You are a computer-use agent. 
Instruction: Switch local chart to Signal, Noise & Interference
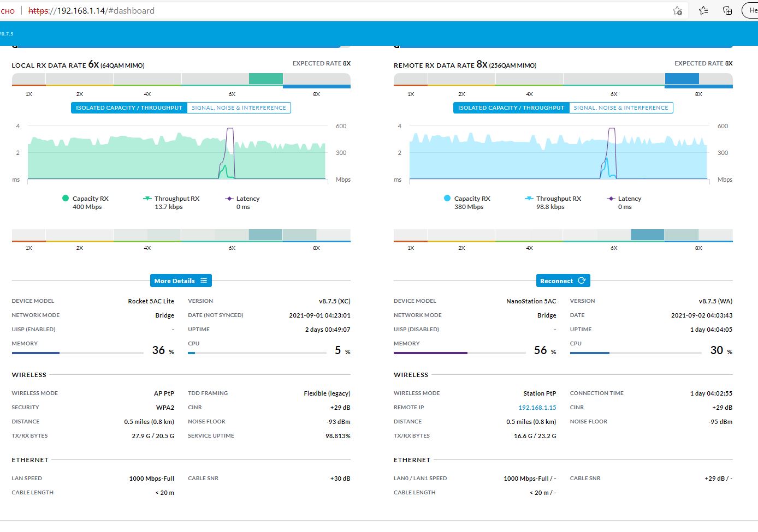click(239, 108)
